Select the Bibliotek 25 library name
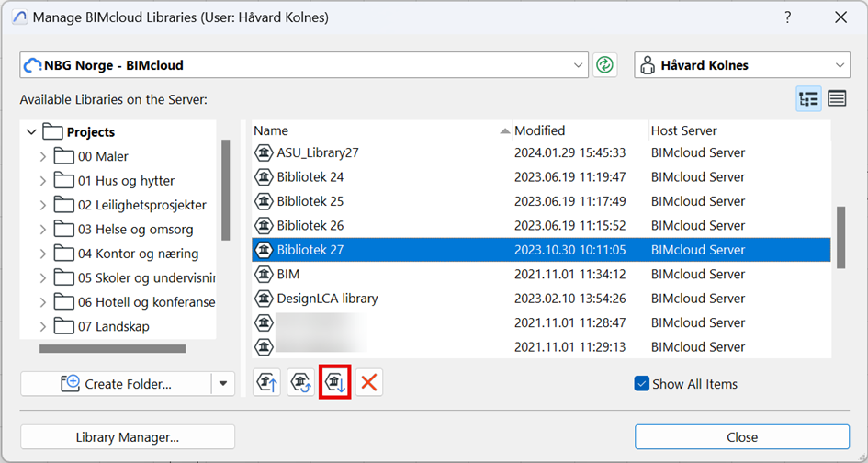 tap(310, 201)
